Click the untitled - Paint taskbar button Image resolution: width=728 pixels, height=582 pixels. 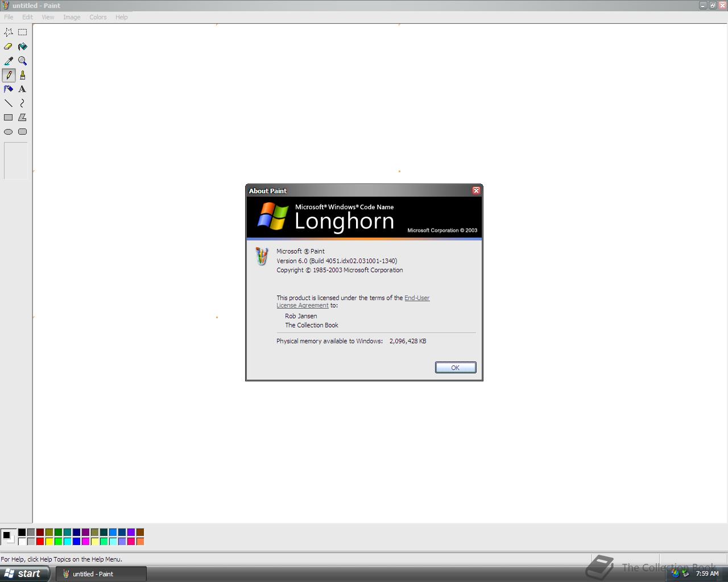[x=101, y=574]
